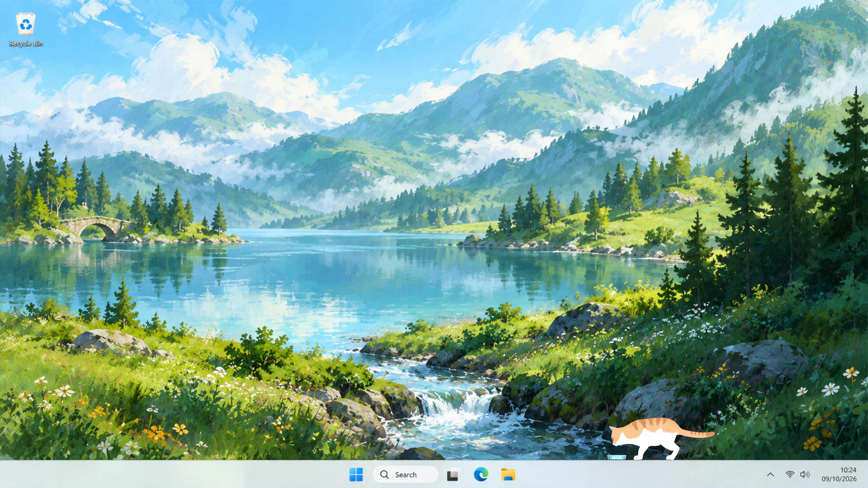This screenshot has height=488, width=868.
Task: Launch Microsoft Edge from the taskbar
Action: pyautogui.click(x=481, y=474)
